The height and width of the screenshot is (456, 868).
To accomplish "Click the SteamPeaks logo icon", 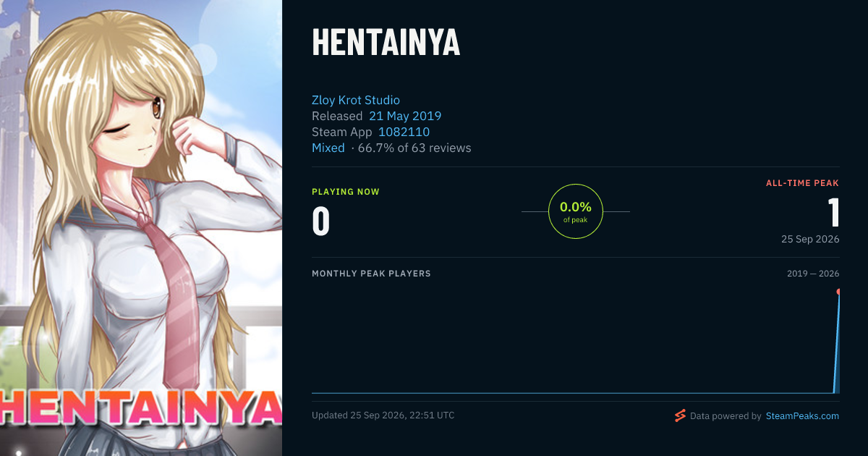I will click(x=679, y=415).
